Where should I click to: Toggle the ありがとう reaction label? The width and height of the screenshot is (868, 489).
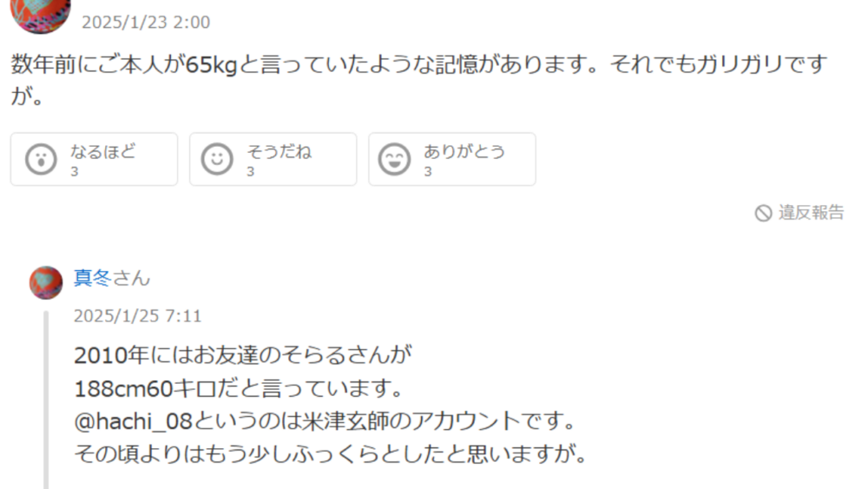464,151
